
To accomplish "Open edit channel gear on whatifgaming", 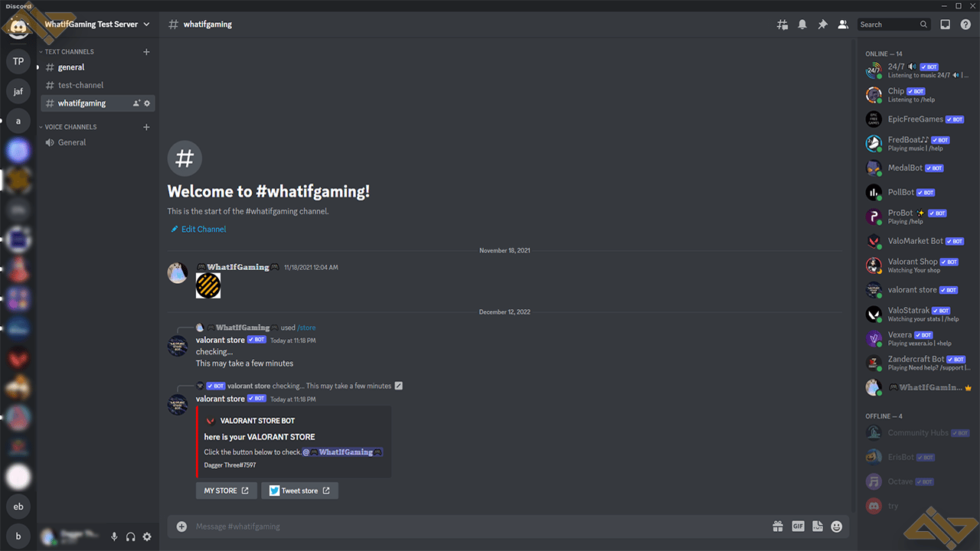I will (148, 103).
